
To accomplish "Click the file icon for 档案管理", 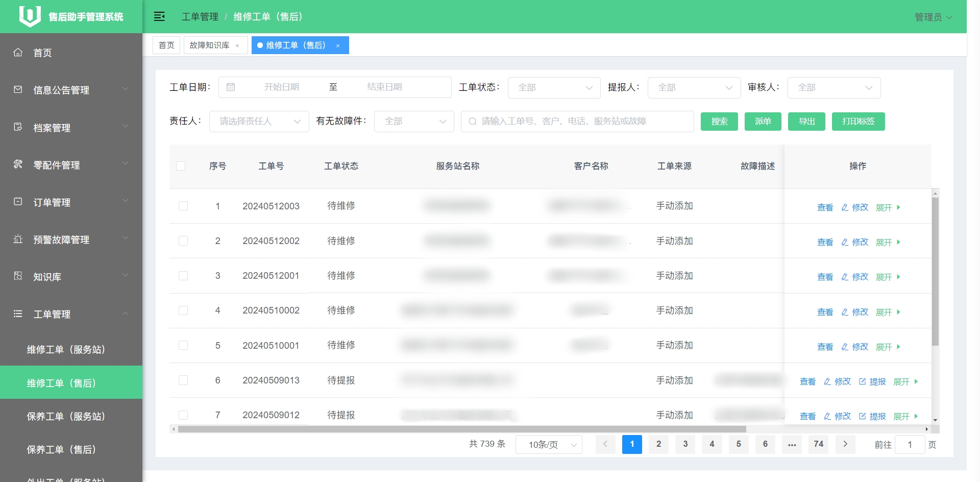I will [x=18, y=127].
